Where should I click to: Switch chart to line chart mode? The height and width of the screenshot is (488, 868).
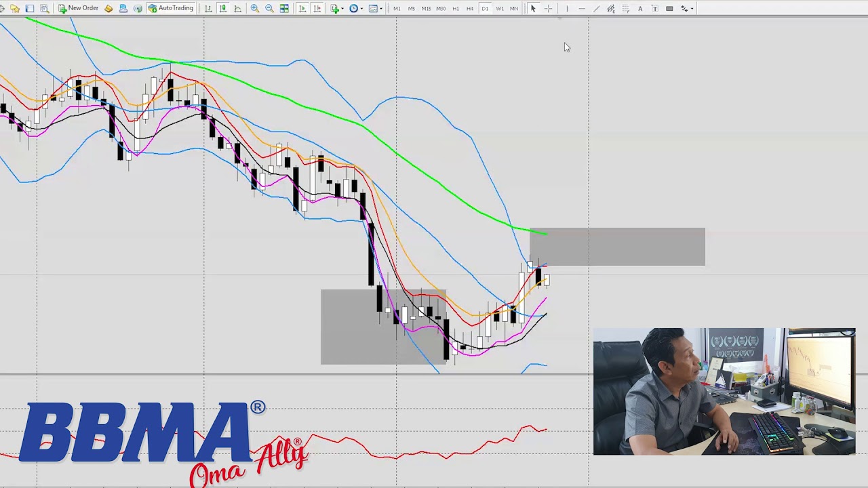(x=237, y=8)
